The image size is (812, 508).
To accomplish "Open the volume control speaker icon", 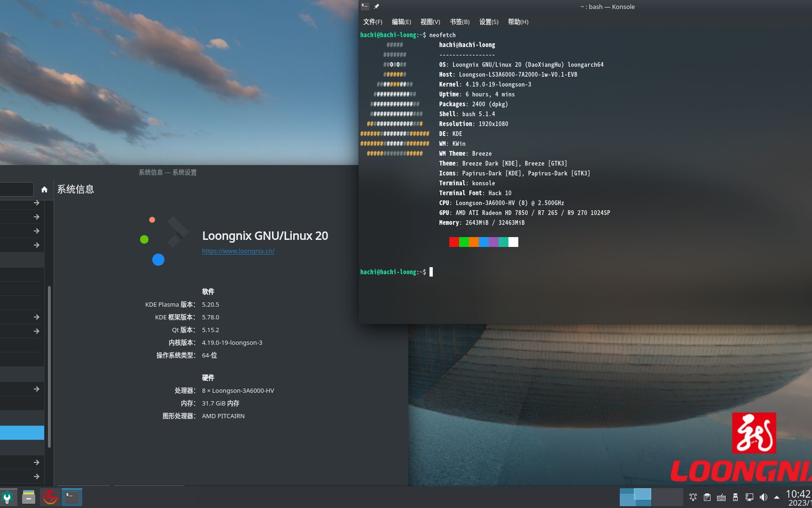I will [x=764, y=497].
